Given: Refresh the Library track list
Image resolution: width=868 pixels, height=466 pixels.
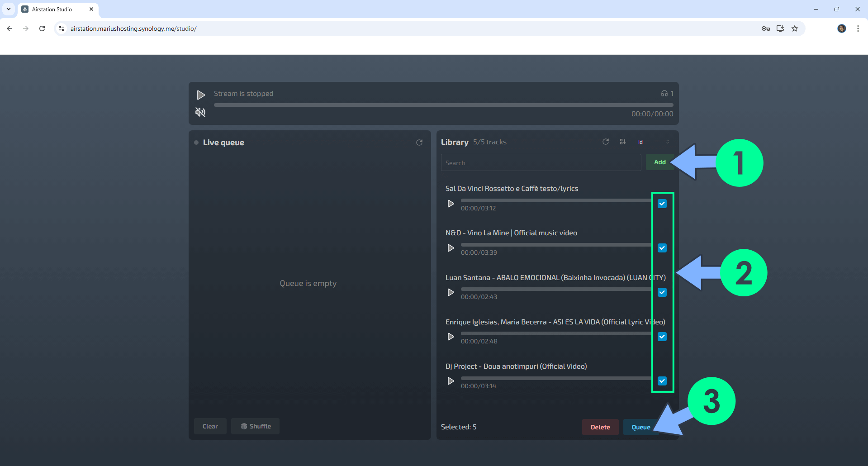Looking at the screenshot, I should (x=606, y=142).
